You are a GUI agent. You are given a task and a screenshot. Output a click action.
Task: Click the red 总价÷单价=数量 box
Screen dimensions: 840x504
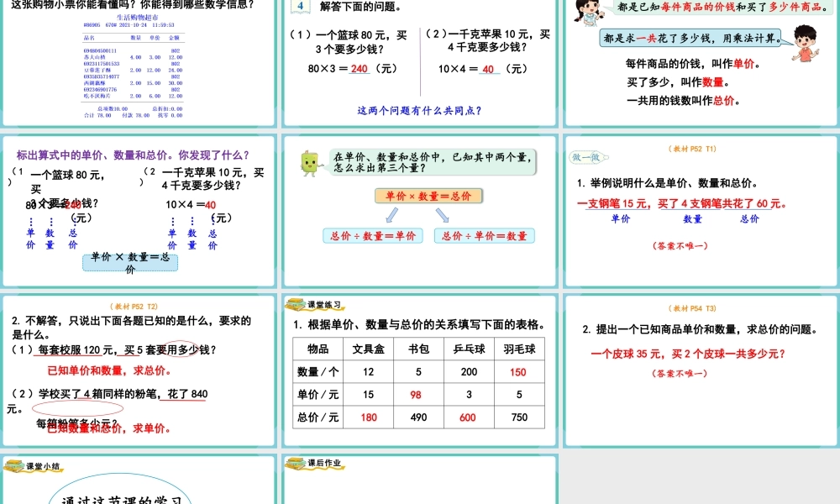pyautogui.click(x=485, y=235)
